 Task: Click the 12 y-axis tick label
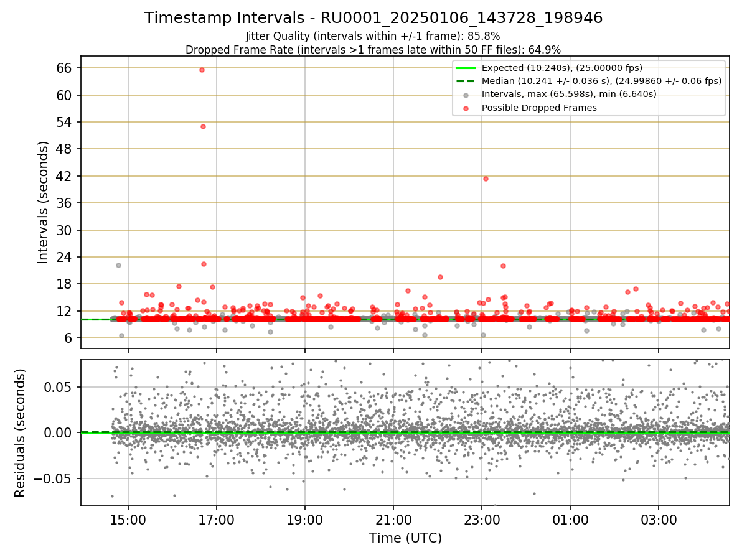tap(65, 311)
